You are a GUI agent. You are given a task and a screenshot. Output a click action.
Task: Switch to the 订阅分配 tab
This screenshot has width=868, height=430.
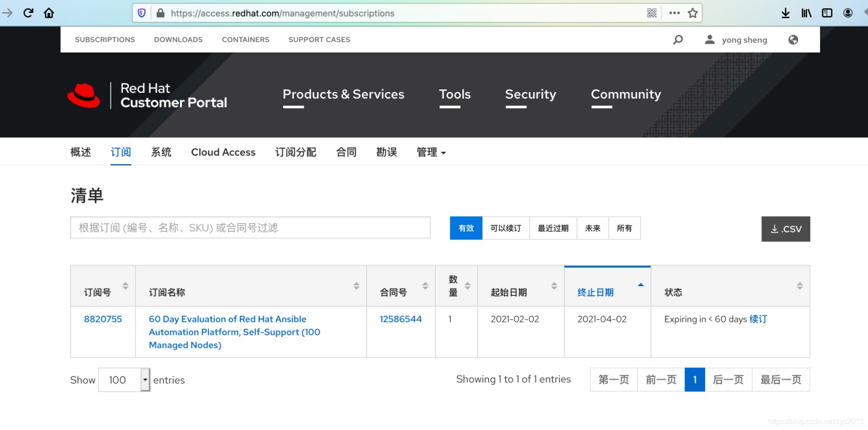pyautogui.click(x=296, y=152)
